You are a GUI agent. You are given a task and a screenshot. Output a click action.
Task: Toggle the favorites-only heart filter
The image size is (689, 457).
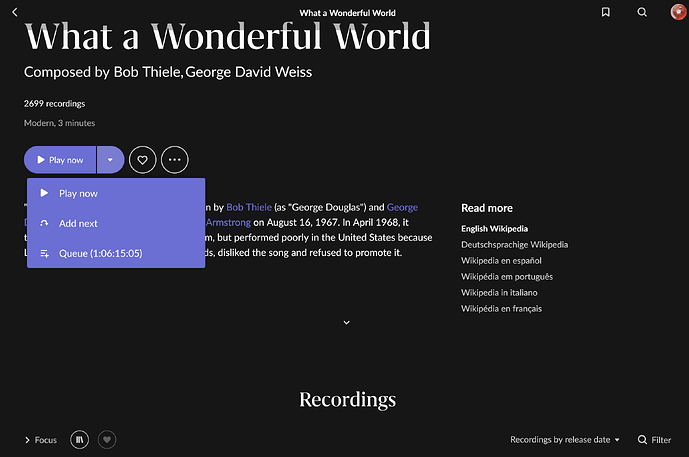107,439
